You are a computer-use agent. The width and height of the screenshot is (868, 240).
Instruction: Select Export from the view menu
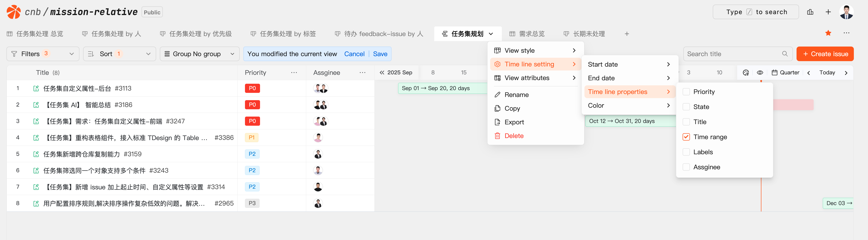tap(514, 122)
